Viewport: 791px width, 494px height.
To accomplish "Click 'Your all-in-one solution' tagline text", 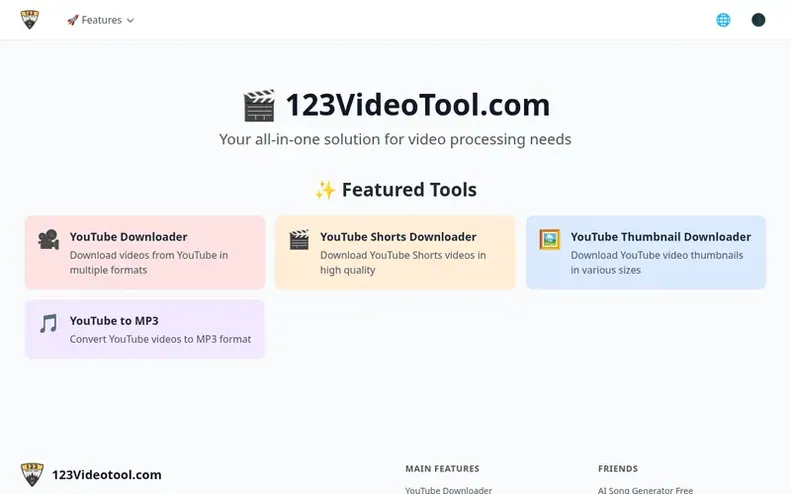I will [395, 139].
